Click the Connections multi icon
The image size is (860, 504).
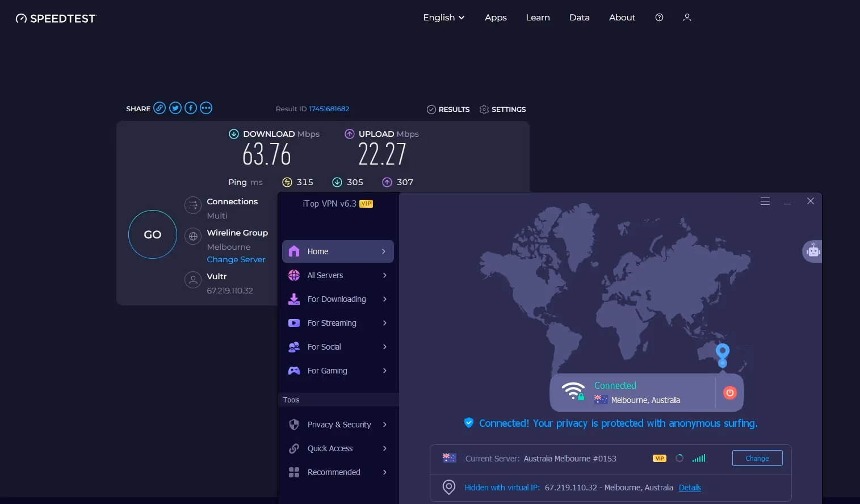[x=193, y=205]
